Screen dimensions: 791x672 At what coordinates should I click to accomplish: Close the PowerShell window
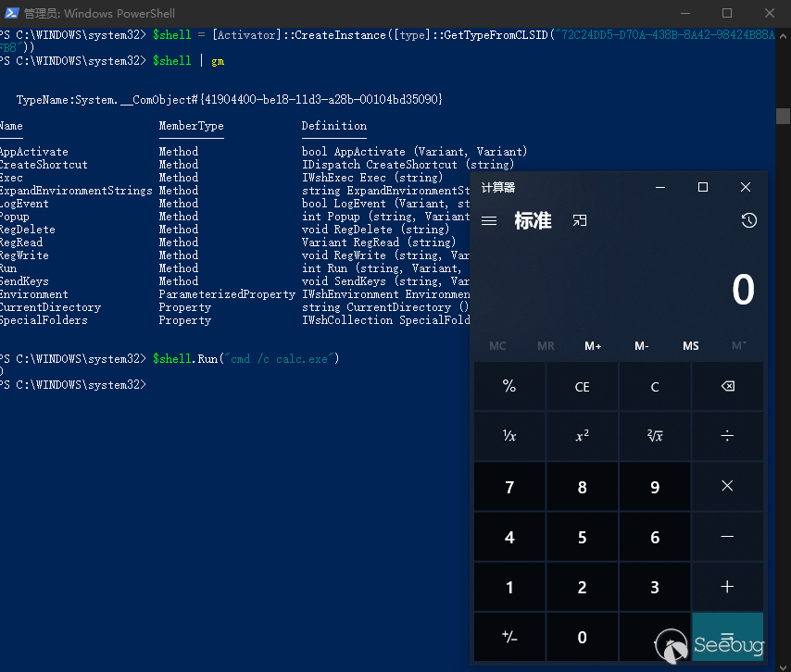770,13
